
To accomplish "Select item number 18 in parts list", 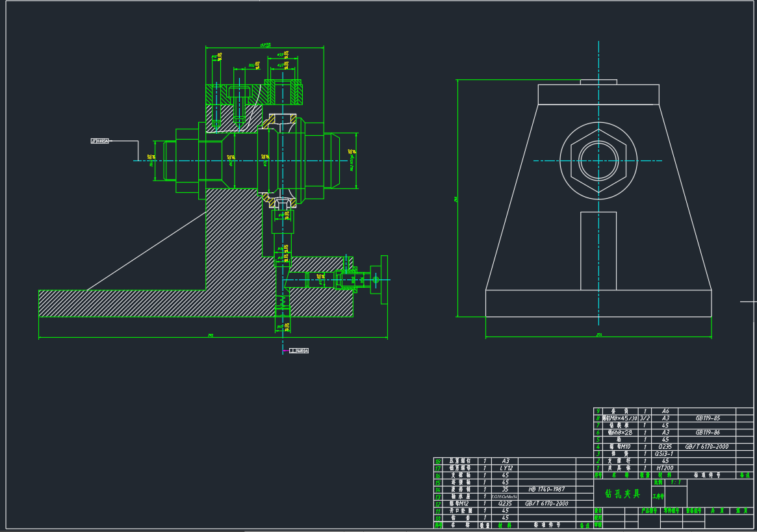I will coord(438,461).
